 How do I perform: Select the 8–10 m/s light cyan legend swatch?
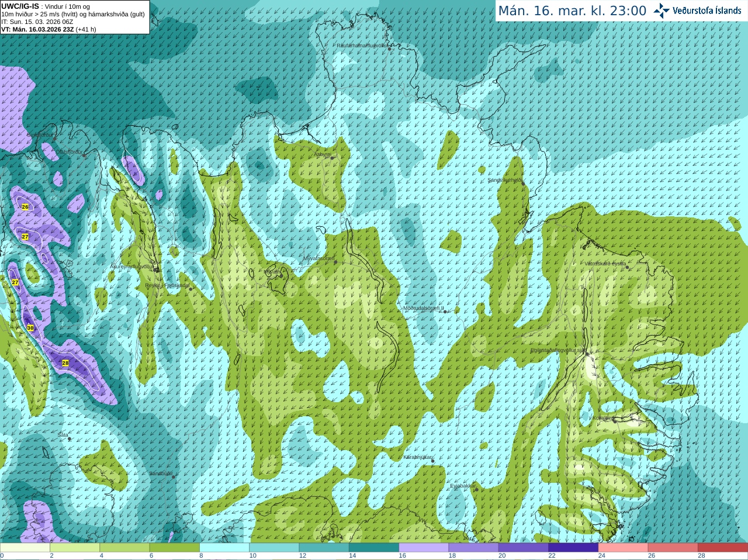(224, 548)
